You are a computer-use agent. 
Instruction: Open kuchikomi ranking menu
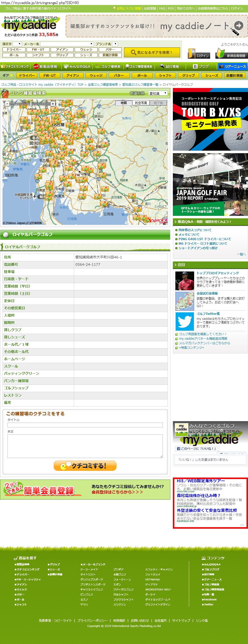point(15,66)
